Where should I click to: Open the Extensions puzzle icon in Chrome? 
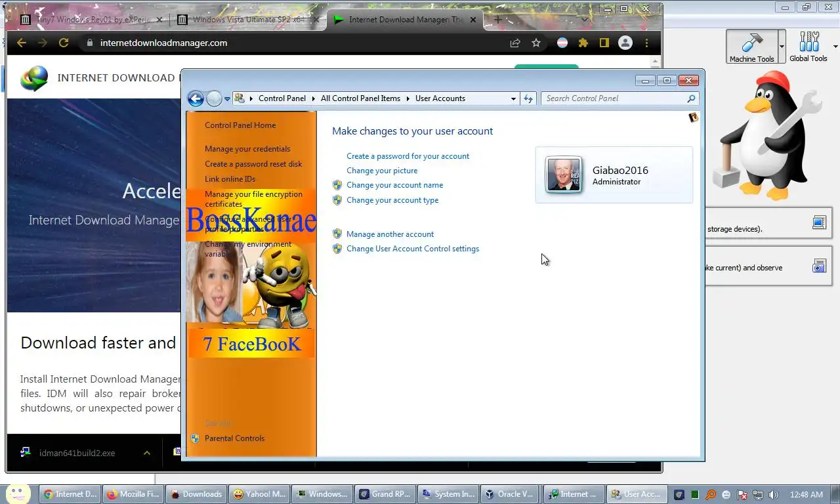pyautogui.click(x=583, y=43)
